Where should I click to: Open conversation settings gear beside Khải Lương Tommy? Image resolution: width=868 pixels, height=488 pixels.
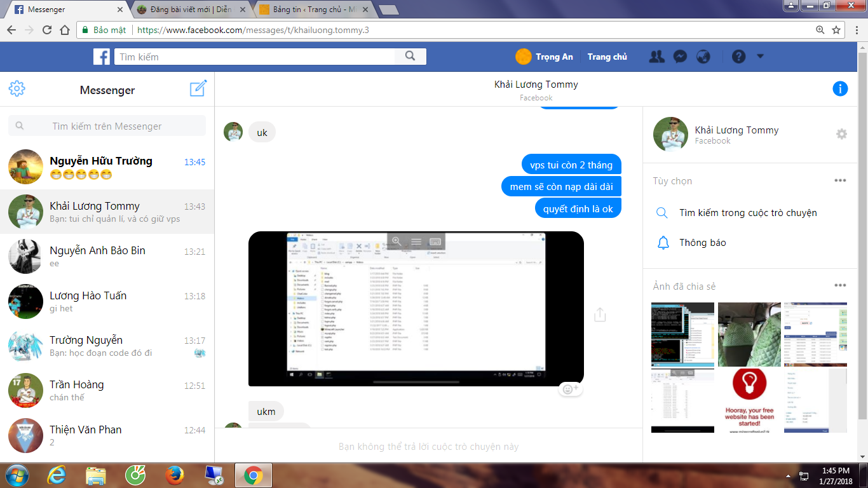click(841, 134)
